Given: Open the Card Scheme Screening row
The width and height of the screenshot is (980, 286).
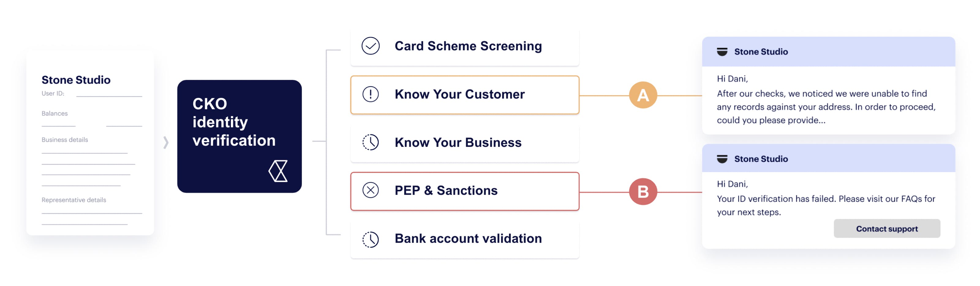Looking at the screenshot, I should pyautogui.click(x=465, y=47).
